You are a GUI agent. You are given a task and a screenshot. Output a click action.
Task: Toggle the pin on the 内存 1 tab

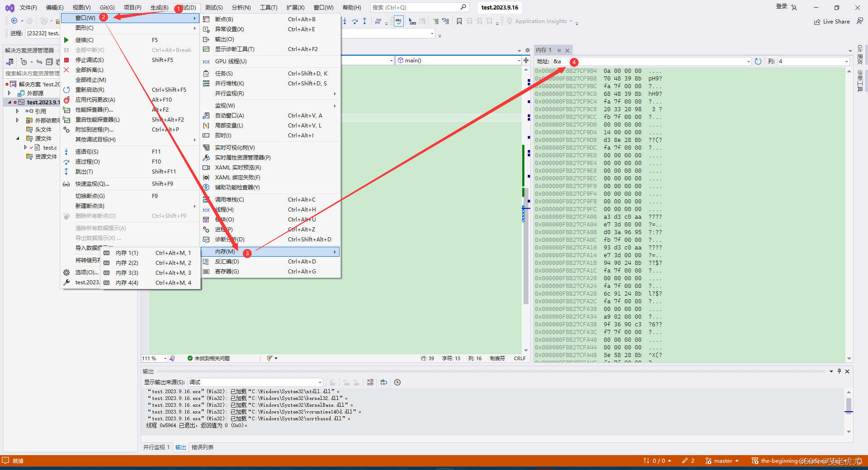pyautogui.click(x=559, y=50)
